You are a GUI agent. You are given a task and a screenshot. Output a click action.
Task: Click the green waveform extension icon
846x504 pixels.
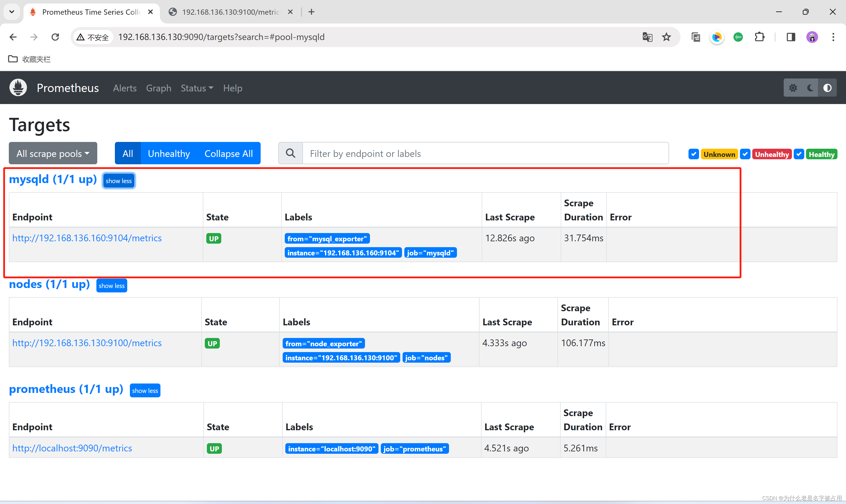(x=738, y=37)
